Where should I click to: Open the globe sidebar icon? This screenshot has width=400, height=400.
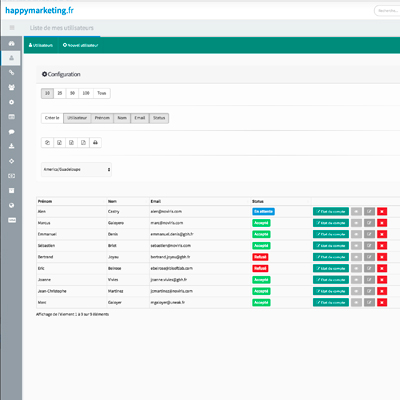(11, 205)
